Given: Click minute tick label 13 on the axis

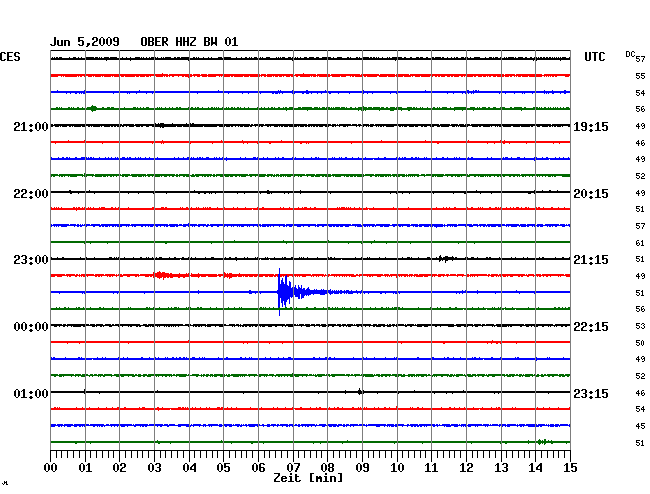Looking at the screenshot, I should pos(501,467).
